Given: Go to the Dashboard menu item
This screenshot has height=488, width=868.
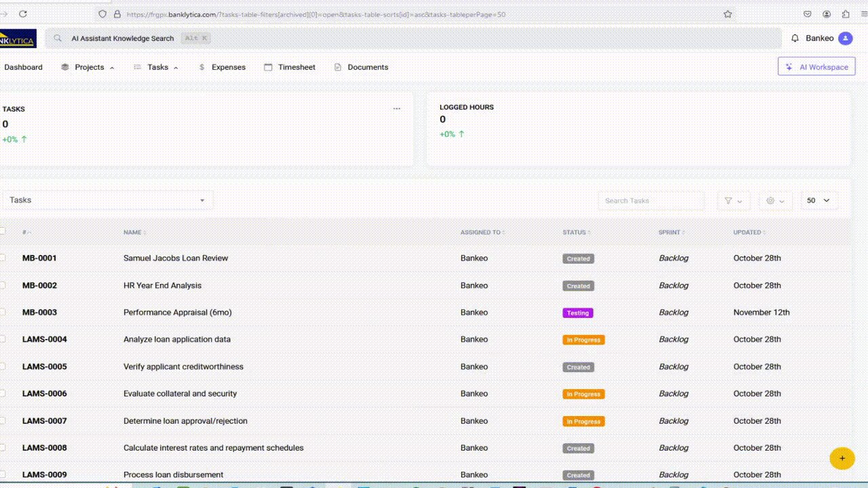Looking at the screenshot, I should click(x=24, y=67).
